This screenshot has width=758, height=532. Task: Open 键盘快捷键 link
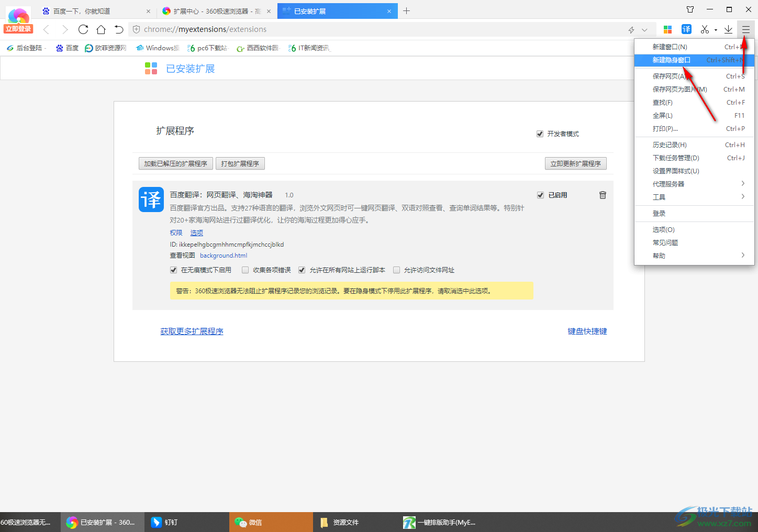tap(587, 331)
